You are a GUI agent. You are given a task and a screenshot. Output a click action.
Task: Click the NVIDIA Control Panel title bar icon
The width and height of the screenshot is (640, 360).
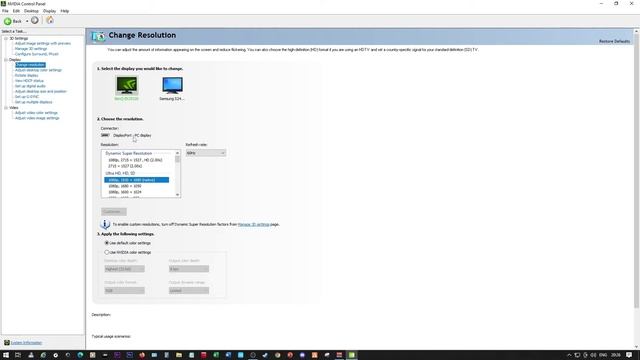pos(3,4)
